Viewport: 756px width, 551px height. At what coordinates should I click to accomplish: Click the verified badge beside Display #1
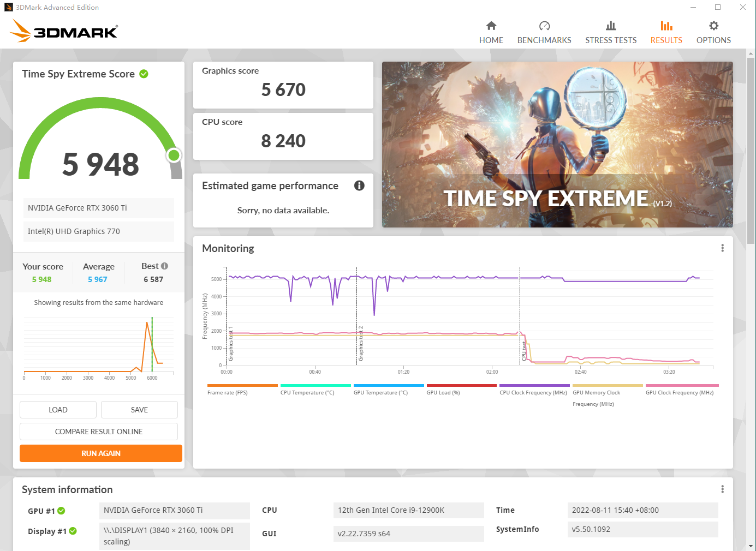[73, 530]
